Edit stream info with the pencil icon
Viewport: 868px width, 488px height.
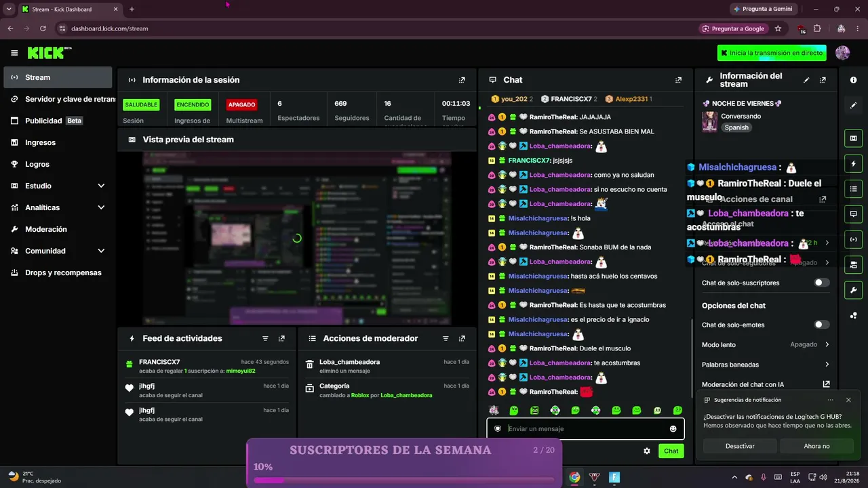(806, 80)
